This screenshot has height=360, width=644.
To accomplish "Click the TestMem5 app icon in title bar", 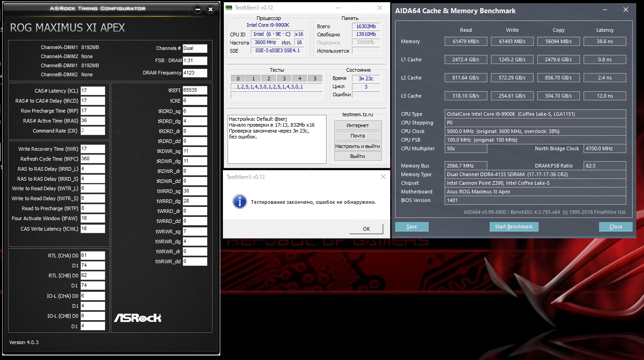I will click(x=229, y=8).
